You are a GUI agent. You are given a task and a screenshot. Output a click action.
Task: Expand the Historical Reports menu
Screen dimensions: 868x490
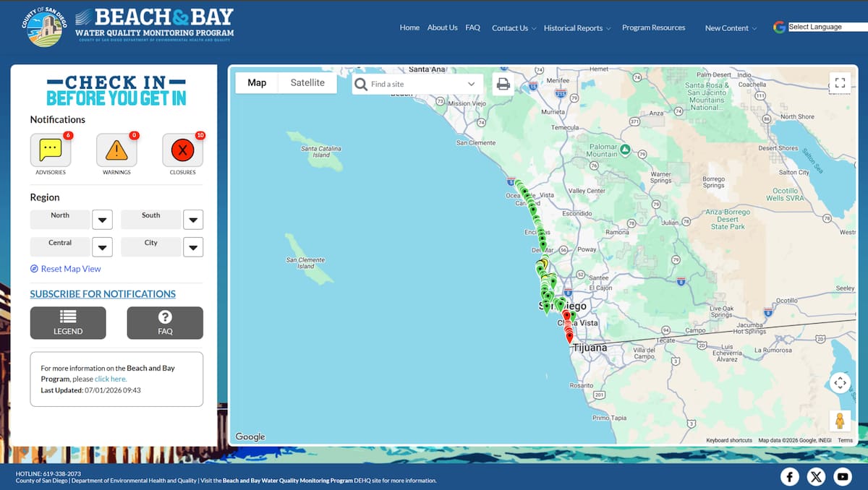577,28
